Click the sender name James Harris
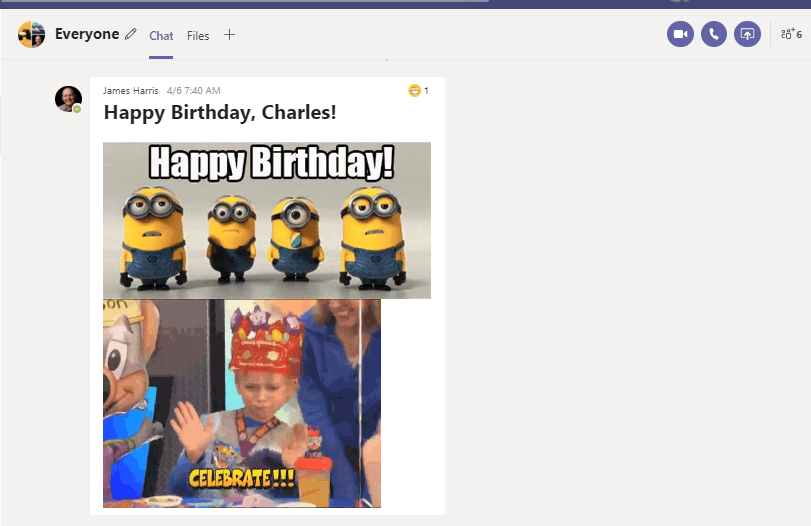The width and height of the screenshot is (811, 526). click(130, 91)
